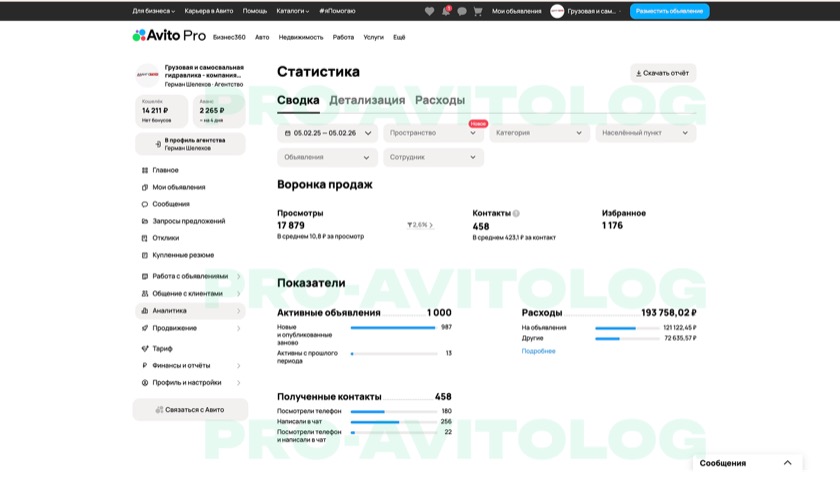840x479 pixels.
Task: Open the #яПомогаю link
Action: pos(337,11)
